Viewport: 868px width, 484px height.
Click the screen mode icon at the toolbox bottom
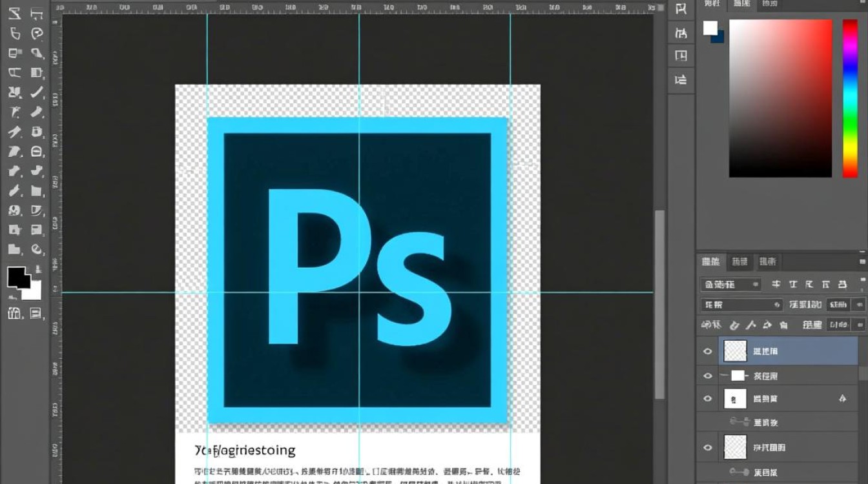(36, 314)
